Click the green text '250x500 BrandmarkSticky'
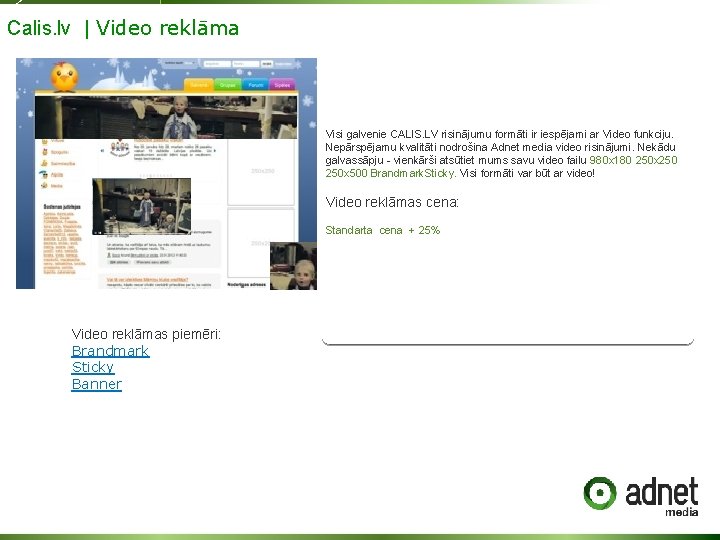 pyautogui.click(x=390, y=174)
